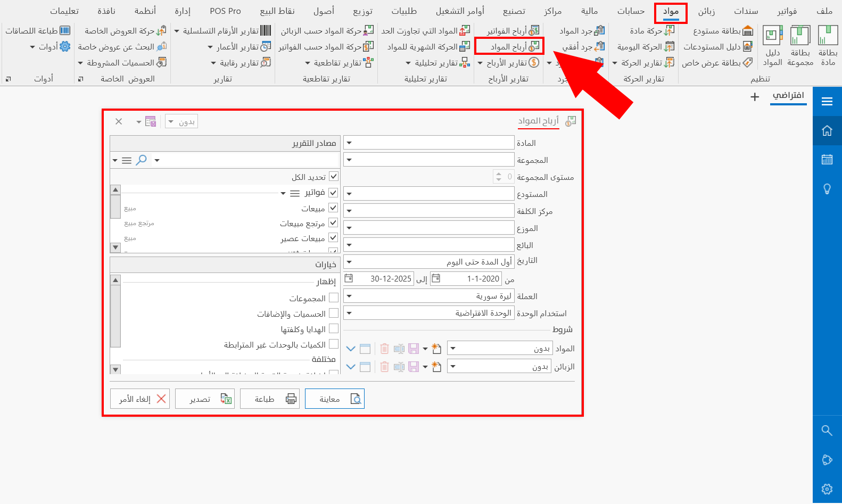Open حركة العروض الخاصة offers movement

126,31
